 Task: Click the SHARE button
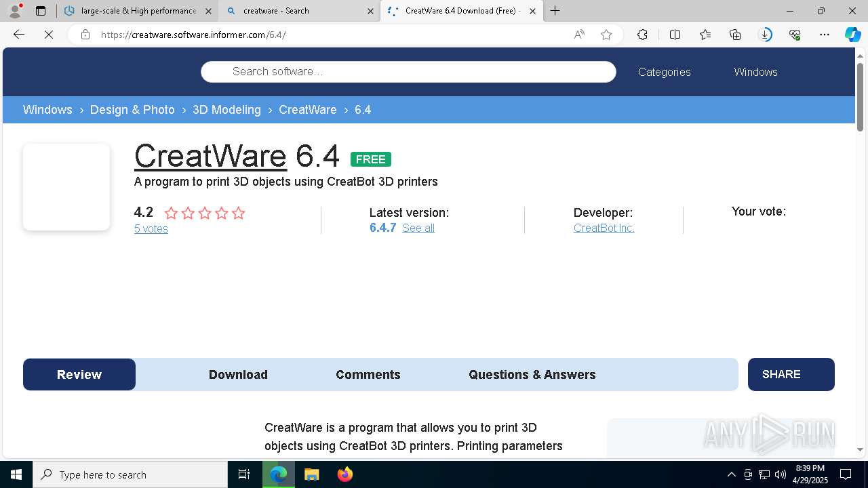(791, 374)
